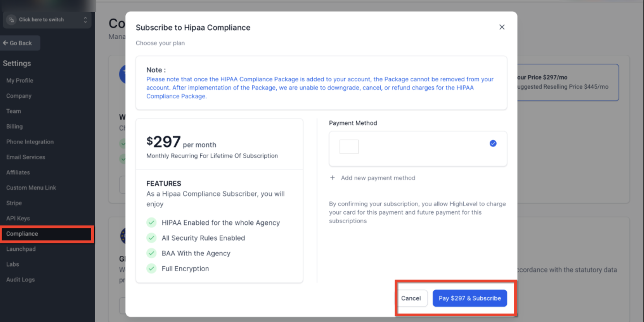Open the Compliance settings menu item
Image resolution: width=644 pixels, height=322 pixels.
22,234
